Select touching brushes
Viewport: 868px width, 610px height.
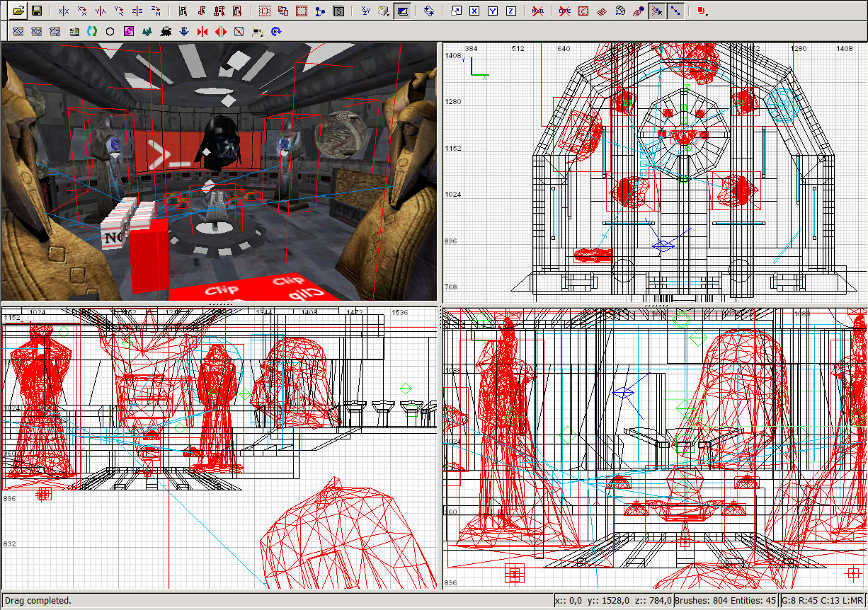(201, 11)
